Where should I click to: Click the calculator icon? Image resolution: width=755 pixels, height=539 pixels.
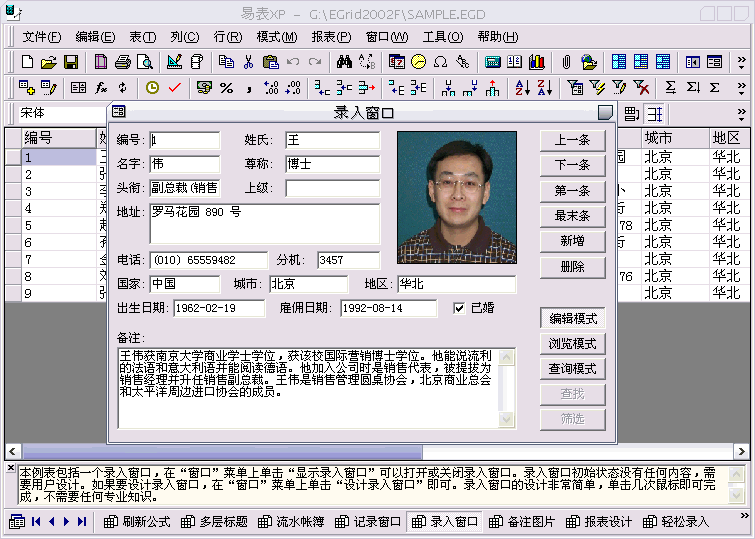[493, 62]
